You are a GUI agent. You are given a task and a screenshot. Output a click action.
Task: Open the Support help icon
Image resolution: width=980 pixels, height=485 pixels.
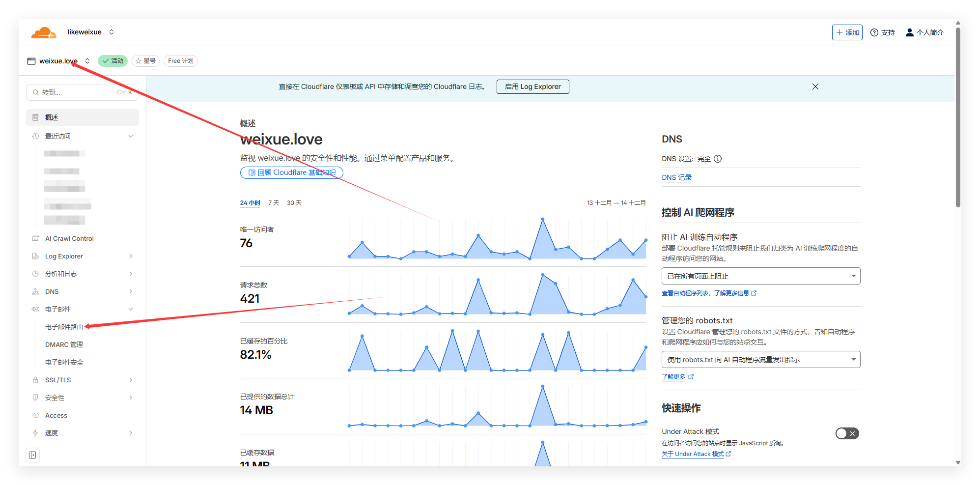(x=874, y=32)
